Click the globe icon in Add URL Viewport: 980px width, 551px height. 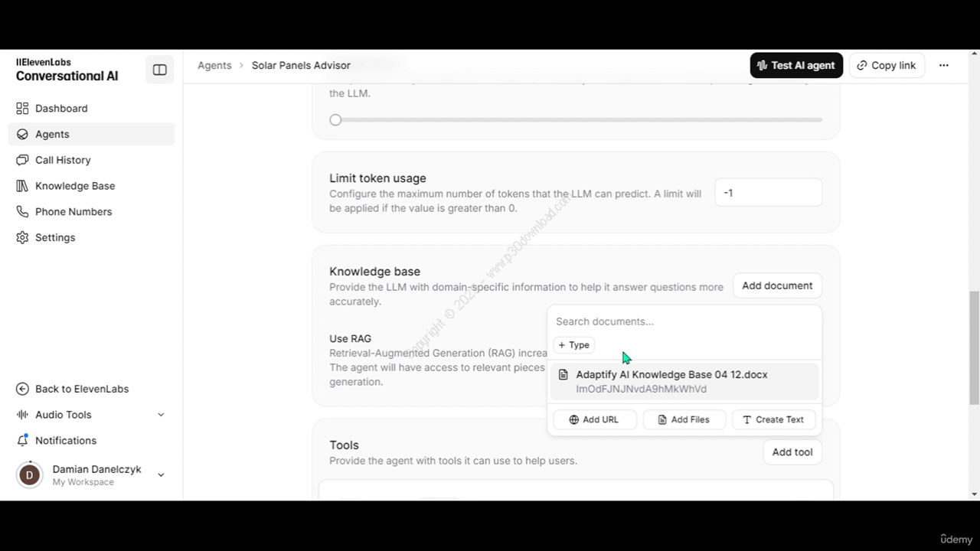(x=573, y=419)
